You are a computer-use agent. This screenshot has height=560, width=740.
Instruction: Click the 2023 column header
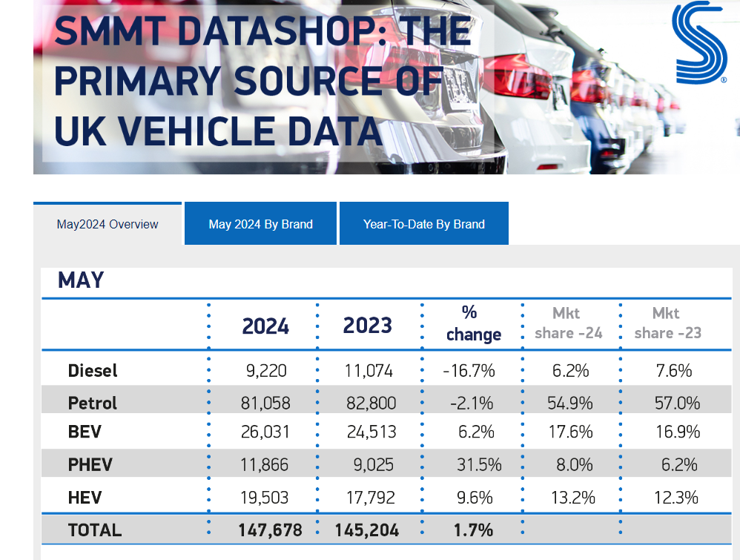(x=367, y=325)
